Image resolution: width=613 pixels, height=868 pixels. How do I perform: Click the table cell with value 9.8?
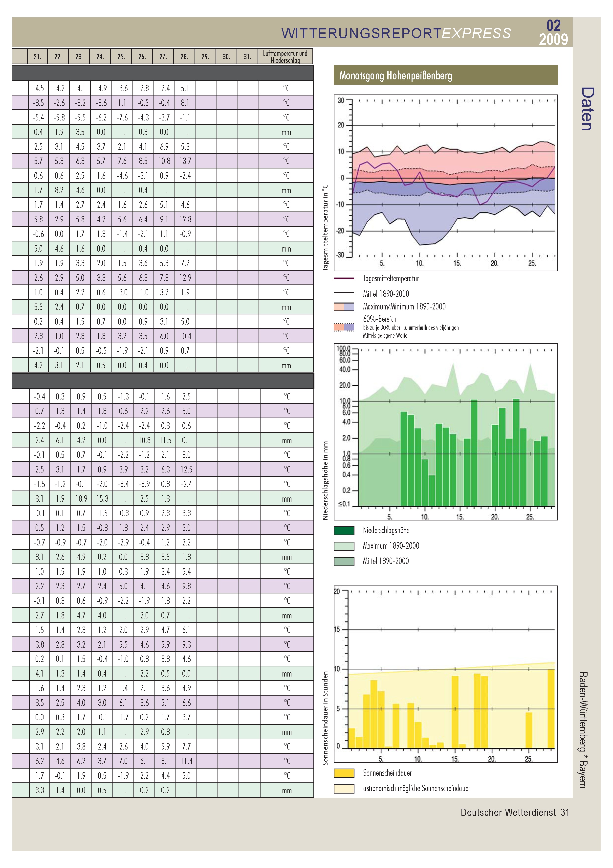pyautogui.click(x=186, y=586)
